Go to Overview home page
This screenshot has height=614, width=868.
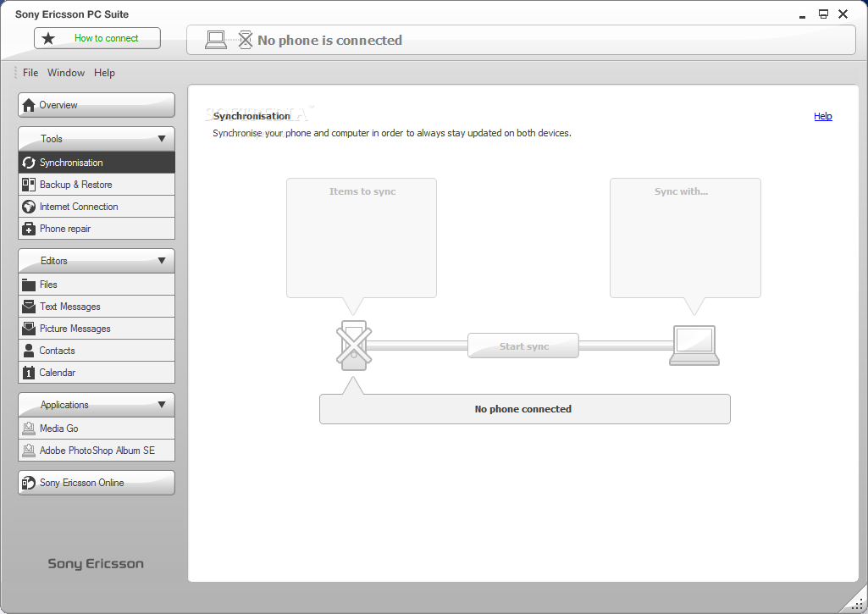click(97, 105)
